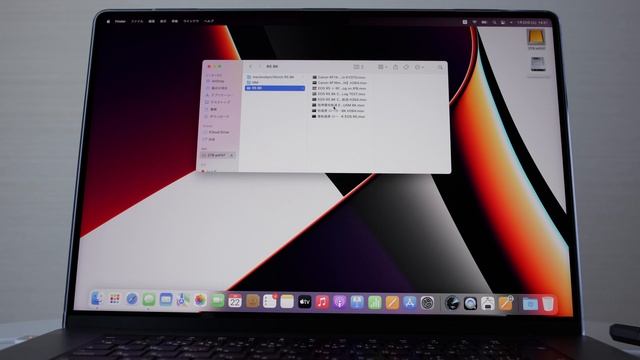Click the date and time in menu bar
Image resolution: width=640 pixels, height=360 pixels.
532,22
